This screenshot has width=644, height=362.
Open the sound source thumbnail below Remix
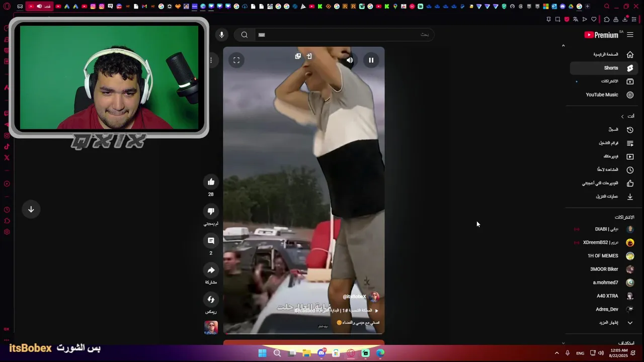coord(211,327)
